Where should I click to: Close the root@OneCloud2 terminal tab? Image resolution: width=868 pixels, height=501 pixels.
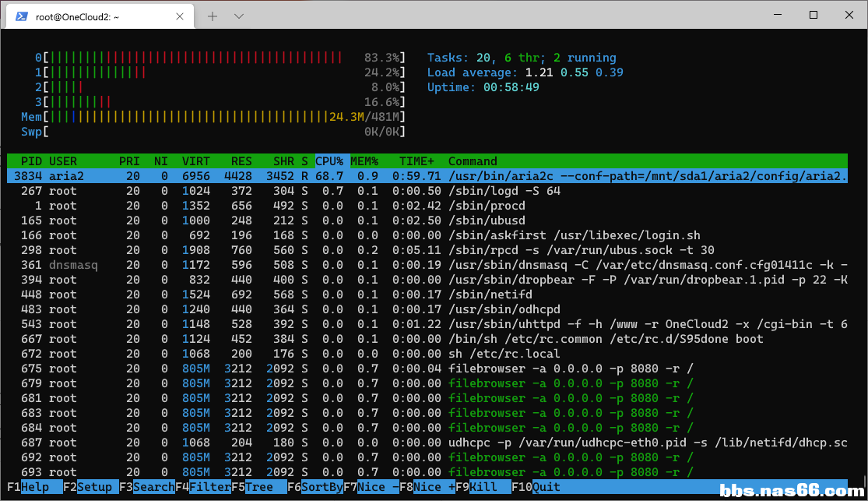tap(181, 16)
